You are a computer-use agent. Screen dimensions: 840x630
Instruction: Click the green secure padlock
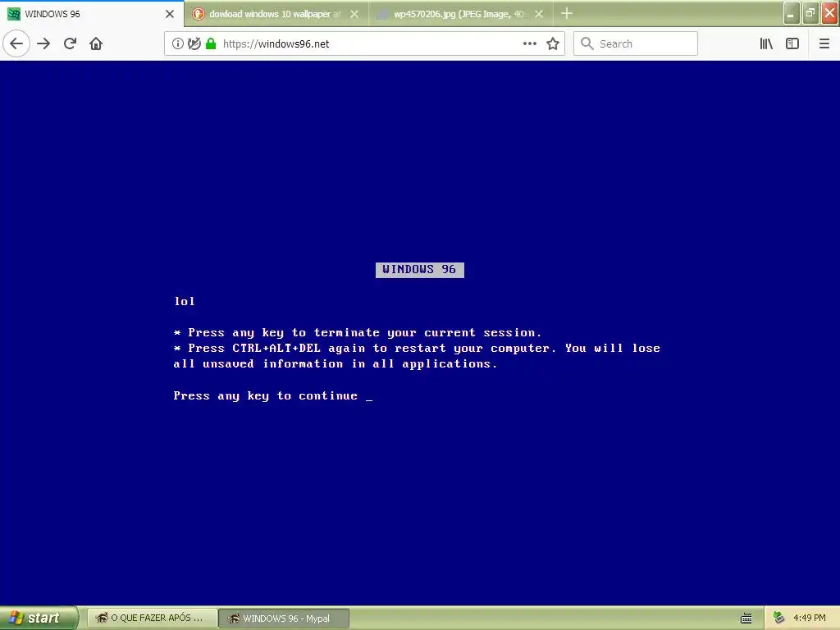tap(211, 44)
